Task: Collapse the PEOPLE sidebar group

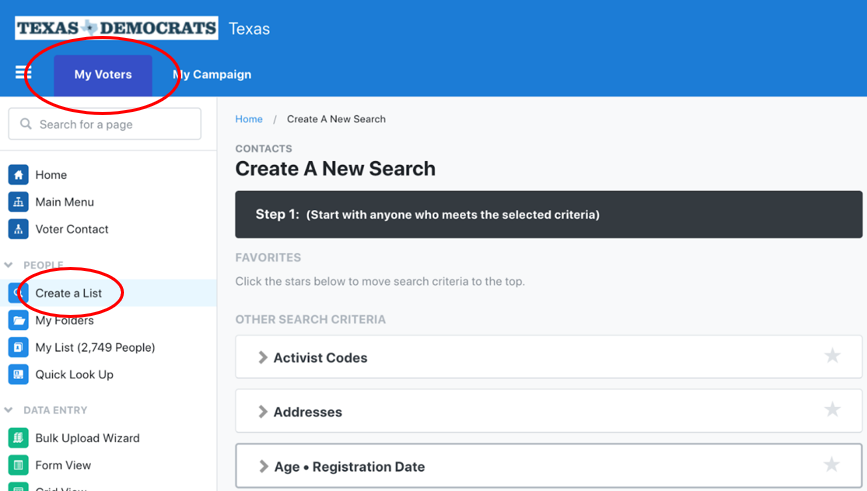Action: tap(8, 265)
